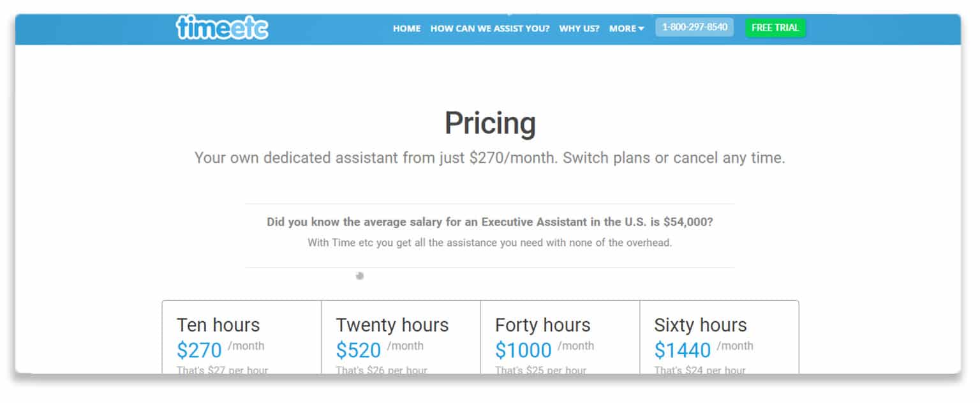Select the Forty hours plan card

560,337
